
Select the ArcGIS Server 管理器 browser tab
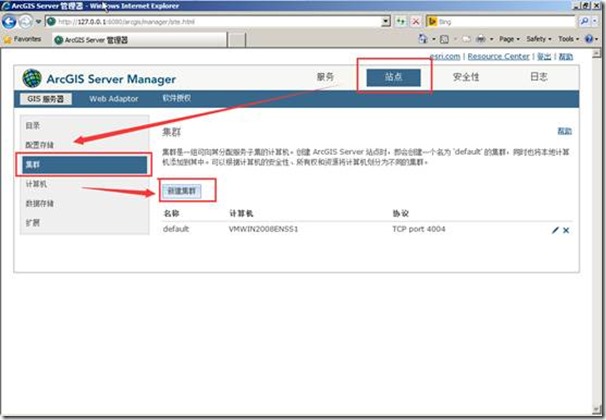(x=139, y=40)
